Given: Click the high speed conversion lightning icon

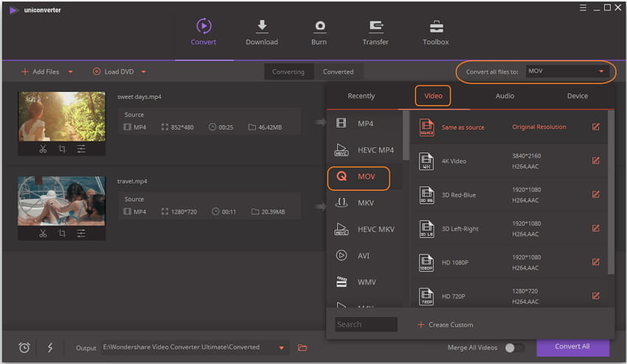Looking at the screenshot, I should 50,348.
